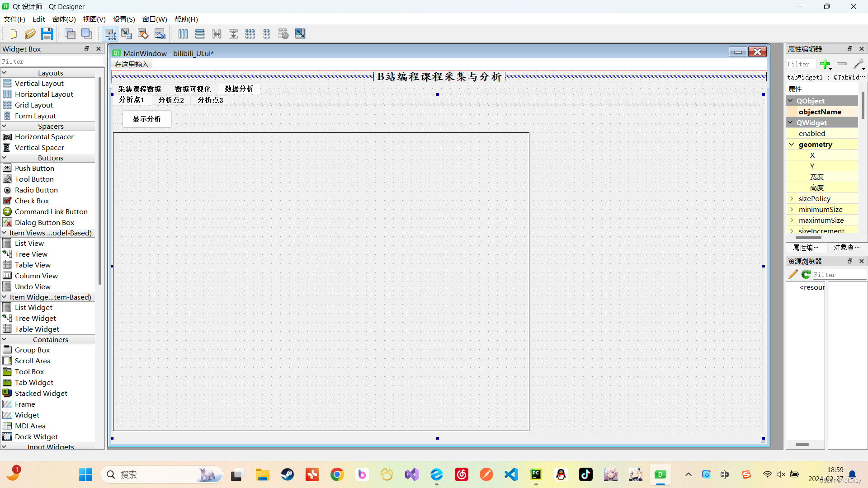Collapse the Item Views model-based category
This screenshot has height=488, width=868.
tap(4, 233)
